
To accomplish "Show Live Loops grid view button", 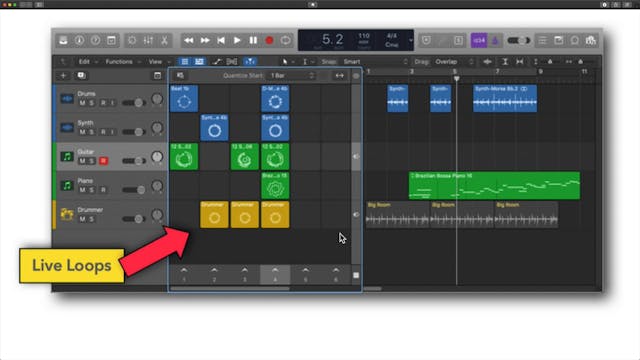I will [x=184, y=62].
